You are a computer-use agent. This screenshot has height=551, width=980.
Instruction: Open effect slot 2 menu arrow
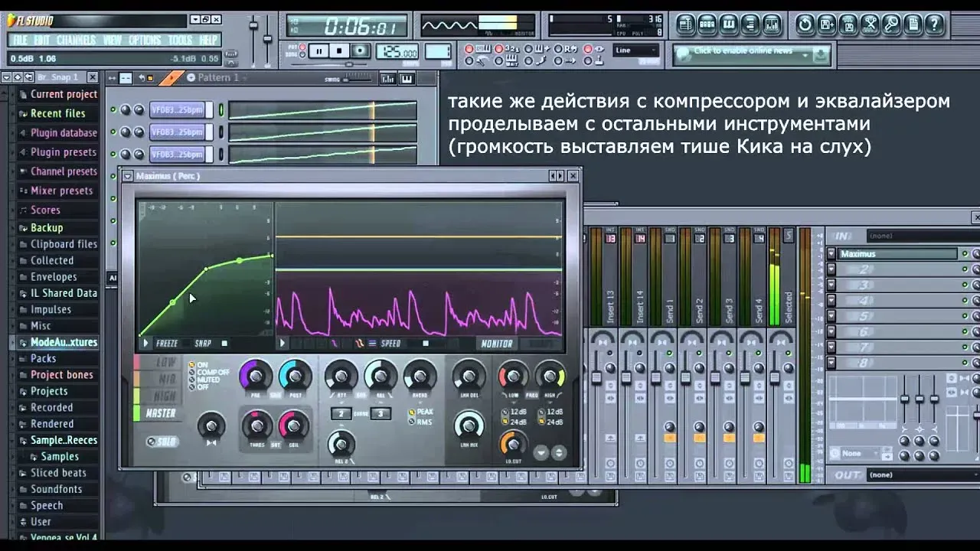(x=832, y=269)
